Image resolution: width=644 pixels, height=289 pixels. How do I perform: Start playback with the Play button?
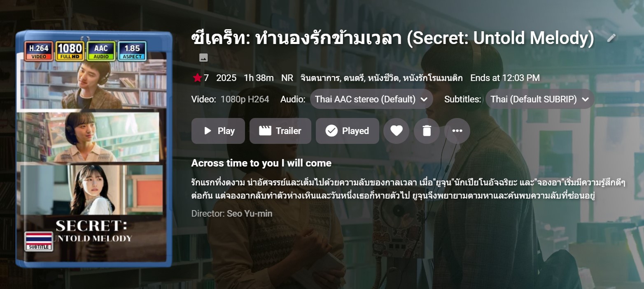point(218,131)
